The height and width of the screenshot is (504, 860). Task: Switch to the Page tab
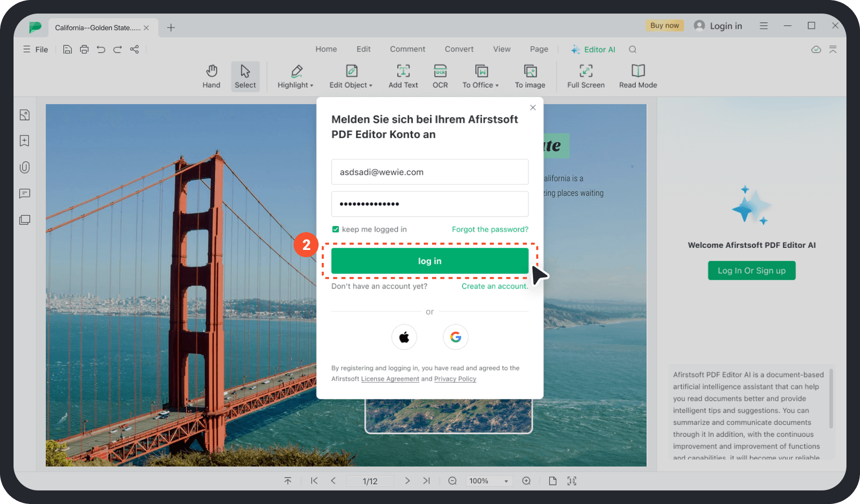point(539,49)
